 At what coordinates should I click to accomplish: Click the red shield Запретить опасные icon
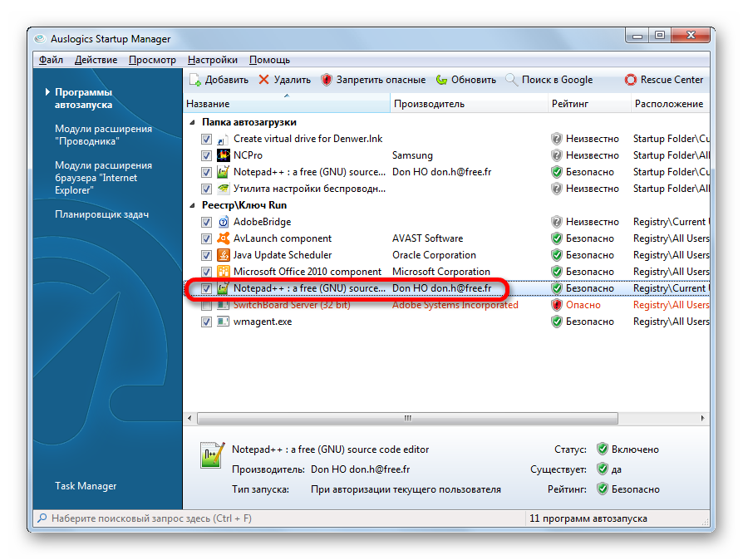coord(326,80)
